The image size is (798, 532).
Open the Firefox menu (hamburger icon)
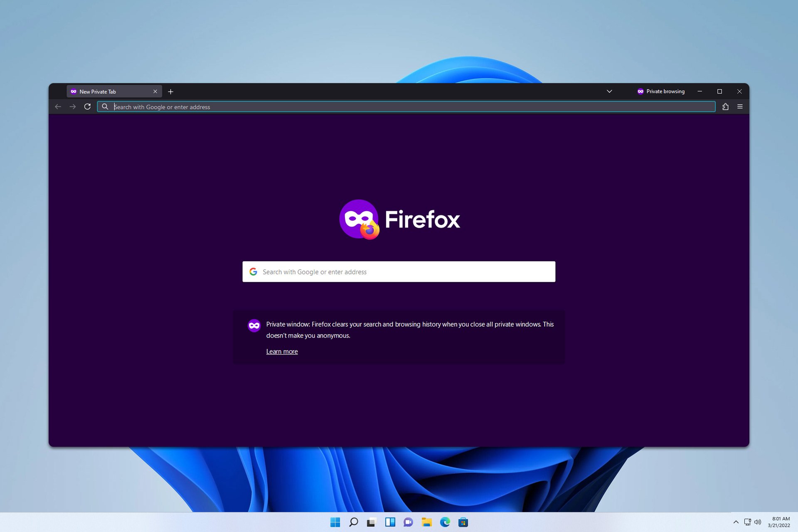point(740,106)
